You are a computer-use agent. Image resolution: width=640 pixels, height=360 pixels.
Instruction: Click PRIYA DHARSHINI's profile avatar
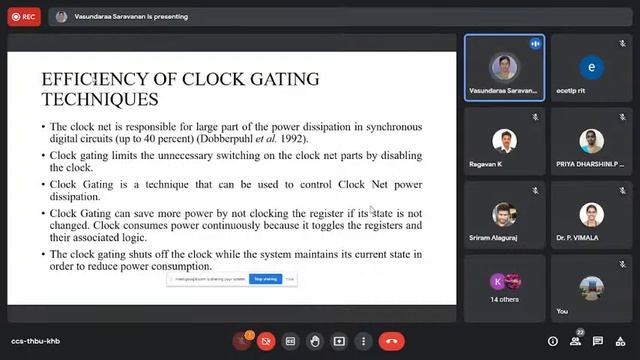(591, 141)
